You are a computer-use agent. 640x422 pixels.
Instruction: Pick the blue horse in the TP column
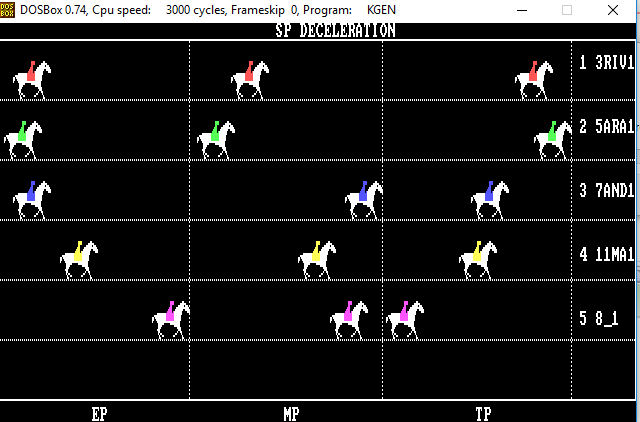pos(490,200)
